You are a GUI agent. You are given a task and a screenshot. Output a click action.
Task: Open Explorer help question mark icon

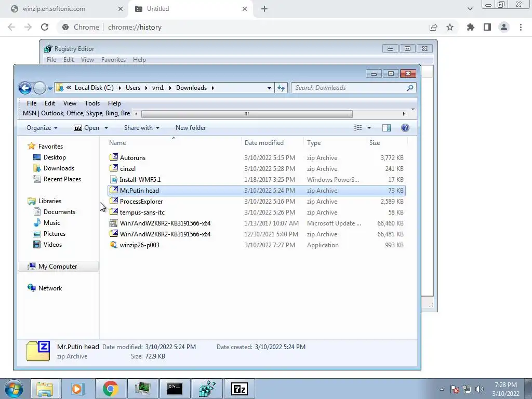(405, 128)
